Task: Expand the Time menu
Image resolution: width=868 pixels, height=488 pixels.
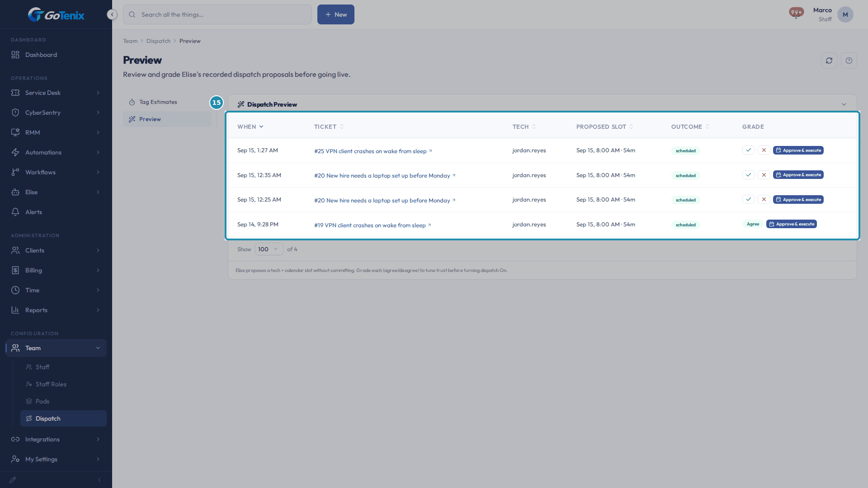Action: tap(56, 290)
